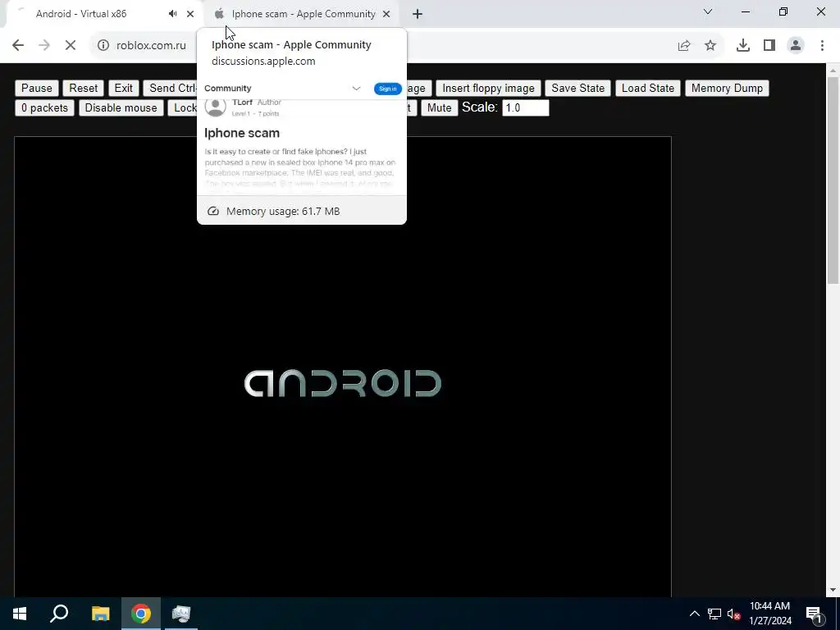Stop loading the page
840x630 pixels.
click(71, 45)
